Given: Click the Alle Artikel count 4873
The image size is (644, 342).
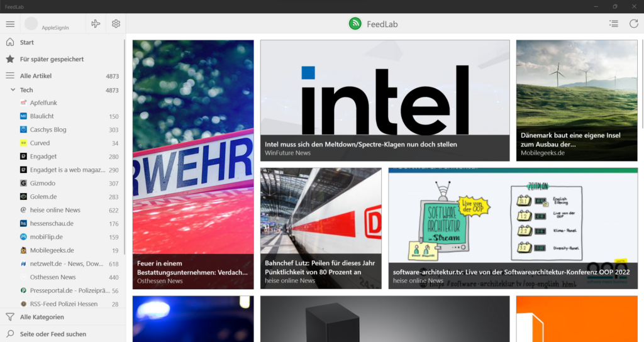Looking at the screenshot, I should point(112,76).
